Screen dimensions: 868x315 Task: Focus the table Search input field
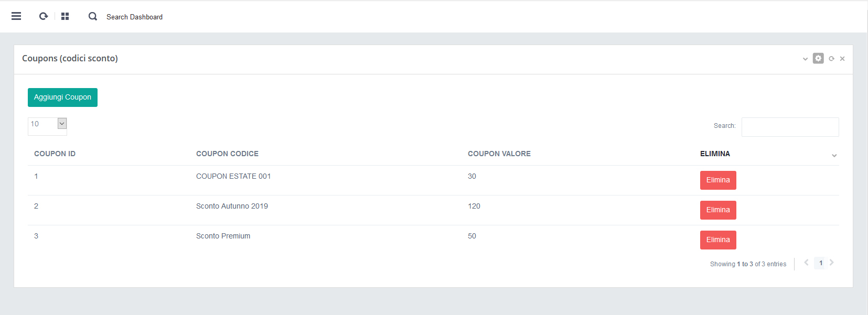(x=790, y=127)
